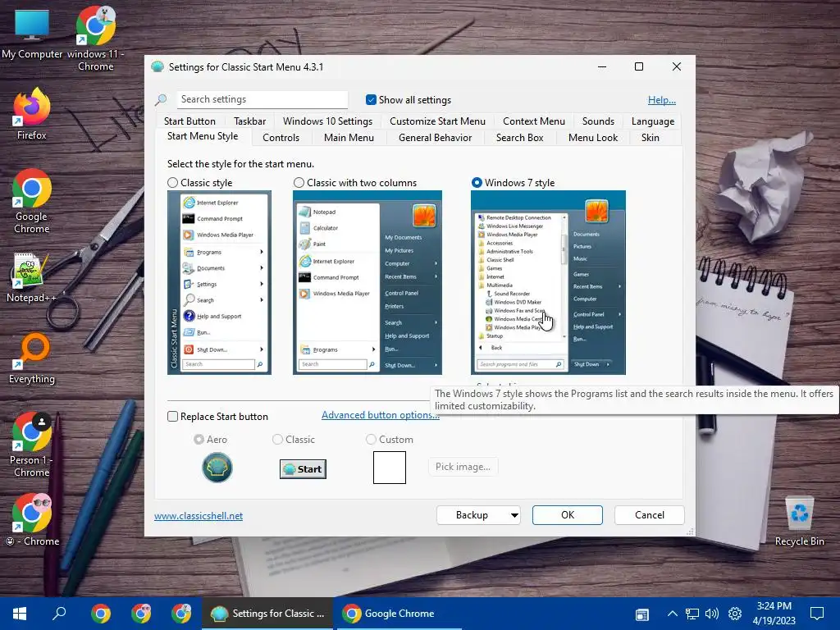840x630 pixels.
Task: Go to the Context Menu tab
Action: click(533, 121)
